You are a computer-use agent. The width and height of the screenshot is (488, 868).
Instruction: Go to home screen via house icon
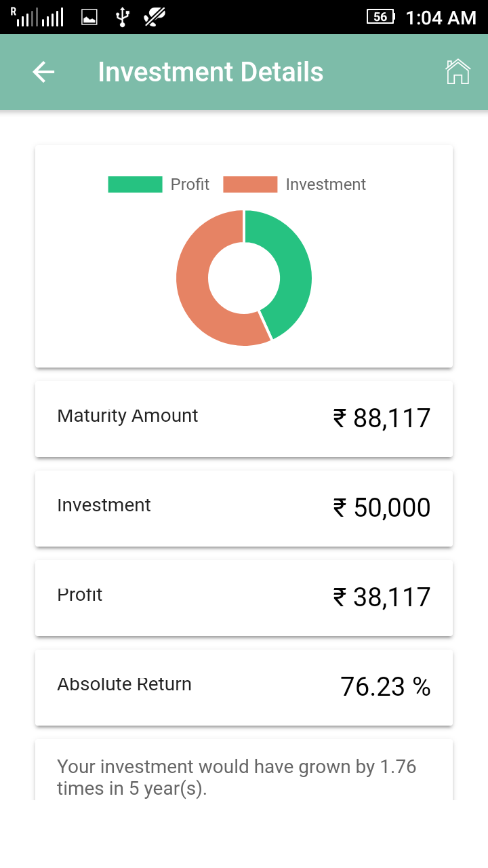[457, 72]
